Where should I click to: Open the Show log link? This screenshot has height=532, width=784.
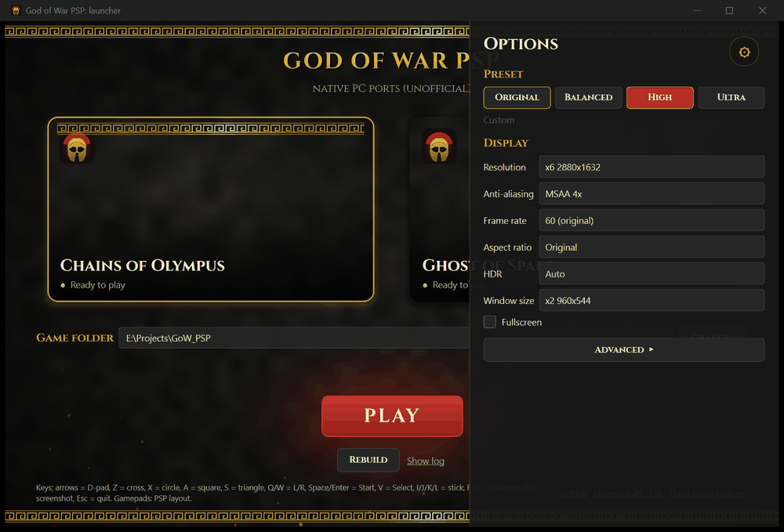click(x=426, y=461)
